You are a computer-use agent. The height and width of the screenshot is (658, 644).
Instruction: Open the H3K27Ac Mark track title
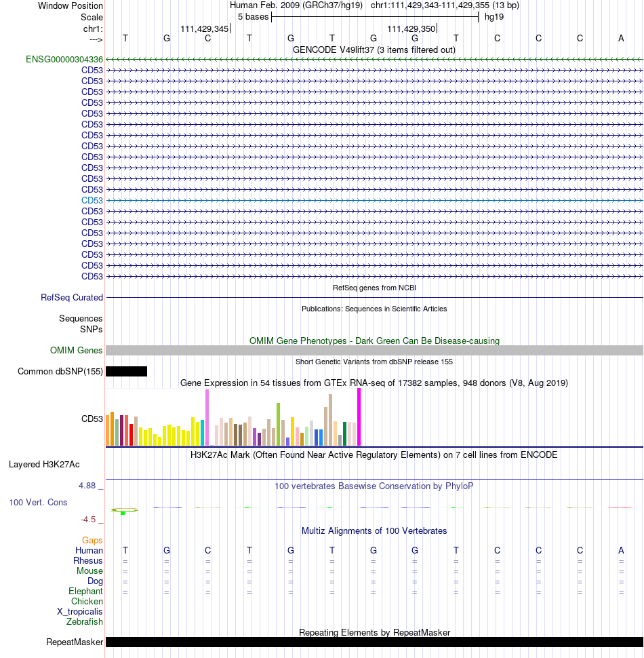pyautogui.click(x=374, y=455)
